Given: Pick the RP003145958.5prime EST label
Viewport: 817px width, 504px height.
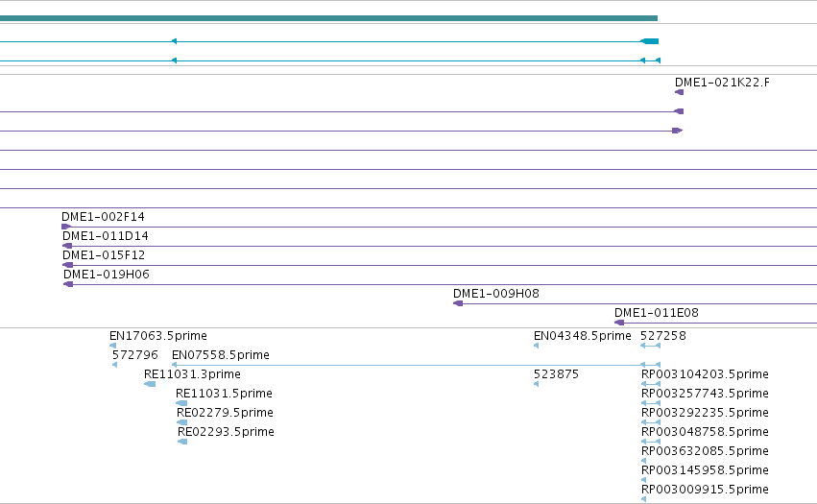Looking at the screenshot, I should [x=705, y=470].
